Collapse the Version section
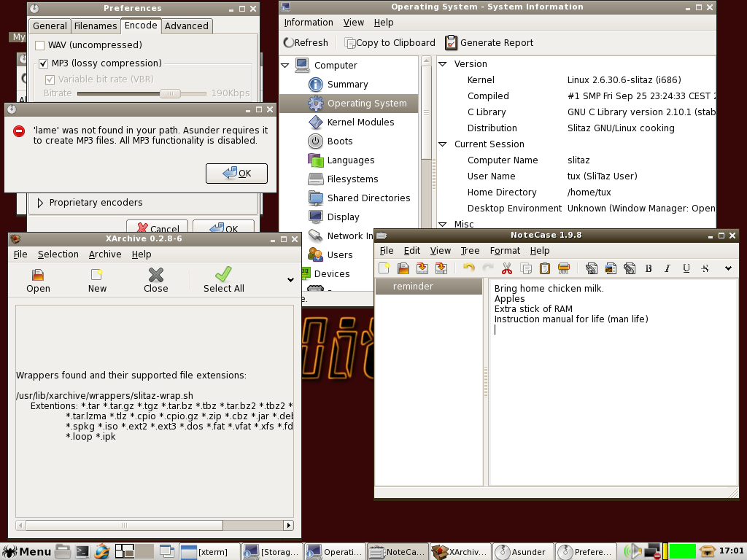Viewport: 747px width, 560px height. tap(443, 64)
